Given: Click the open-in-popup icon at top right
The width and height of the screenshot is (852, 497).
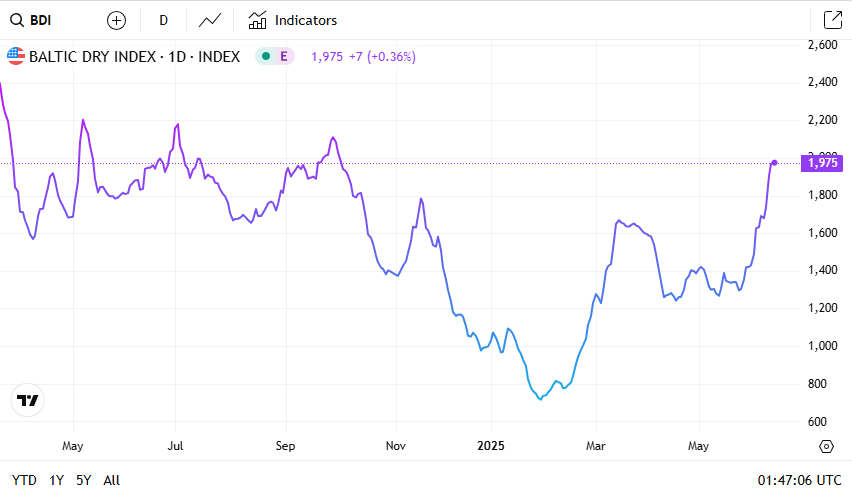Looking at the screenshot, I should click(831, 20).
